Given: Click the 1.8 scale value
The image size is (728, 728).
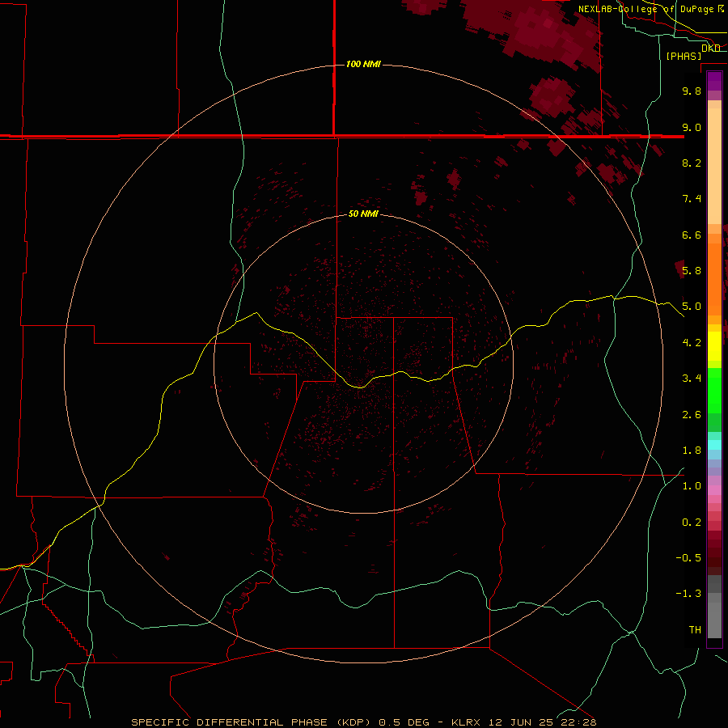Looking at the screenshot, I should [x=692, y=451].
